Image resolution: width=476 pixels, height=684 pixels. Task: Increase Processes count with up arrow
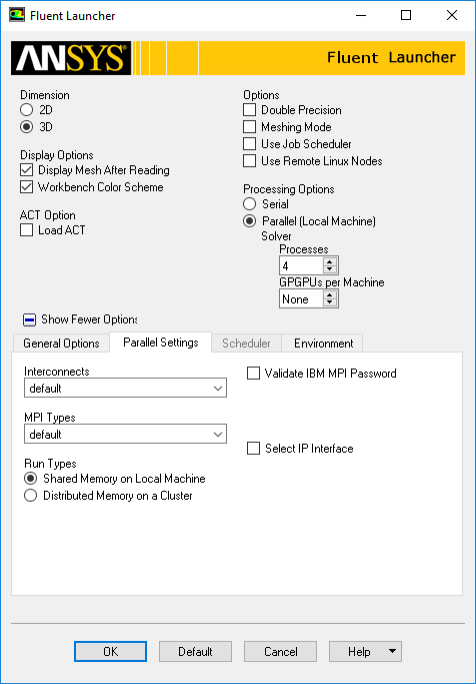tap(330, 262)
